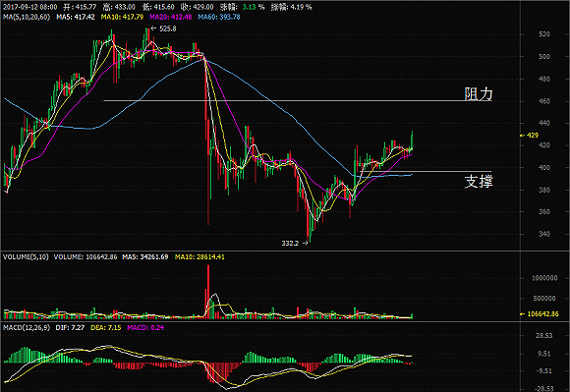This screenshot has height=392, width=570.
Task: Click the volume MA10: 28614.41 value
Action: [x=199, y=256]
